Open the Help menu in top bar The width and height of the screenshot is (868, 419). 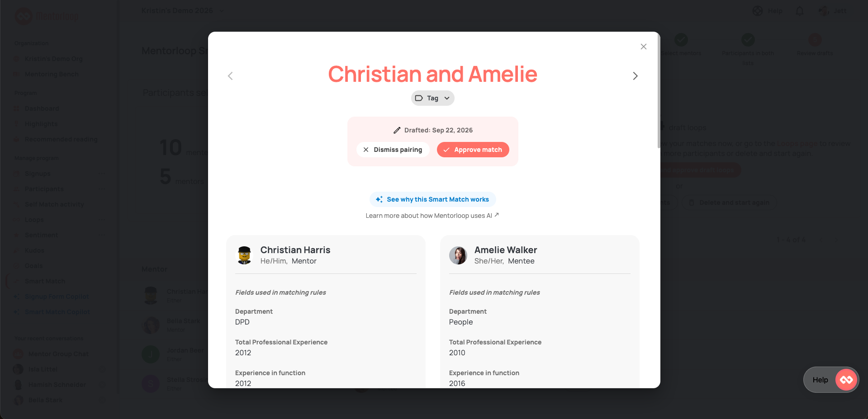point(768,11)
